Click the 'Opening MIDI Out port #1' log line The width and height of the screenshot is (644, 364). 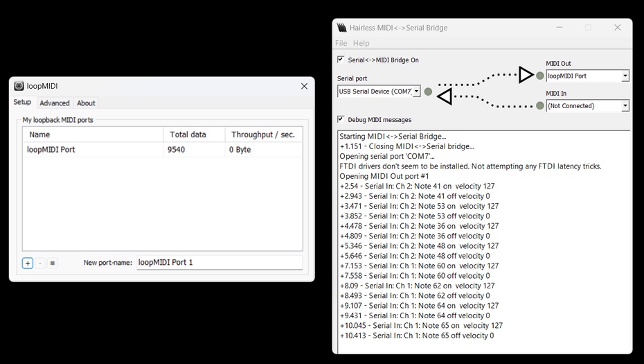tap(384, 176)
